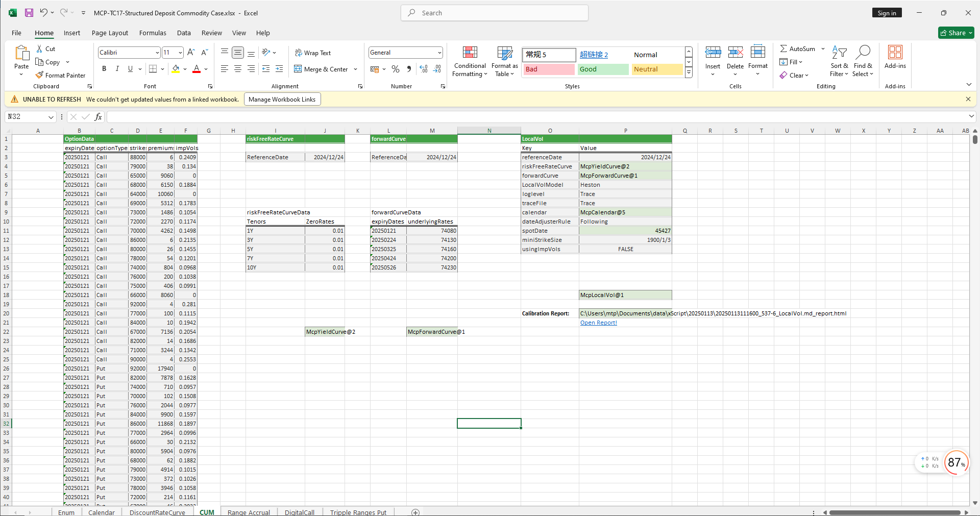Expand the Merge & Center dropdown arrow
980x516 pixels.
(x=356, y=69)
